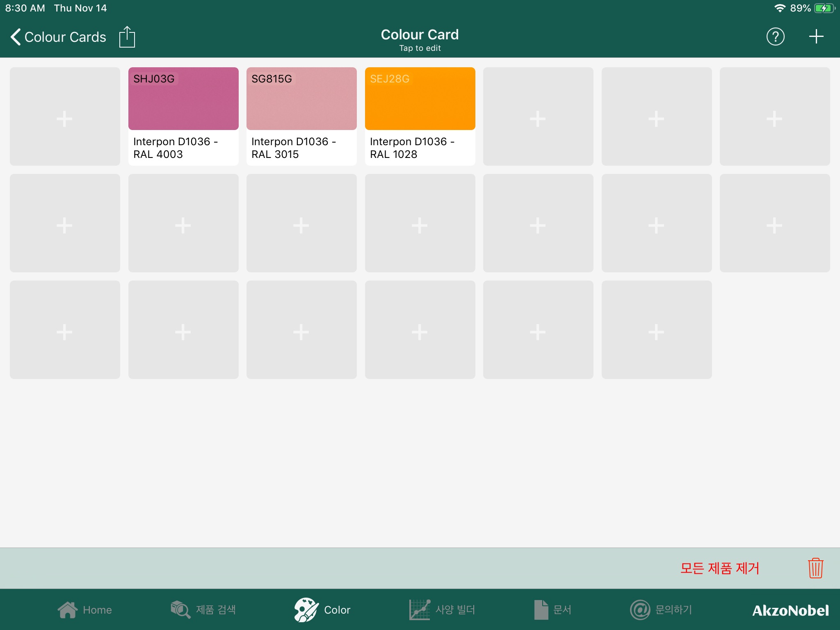The height and width of the screenshot is (630, 840).
Task: Navigate to Home tab
Action: 83,610
